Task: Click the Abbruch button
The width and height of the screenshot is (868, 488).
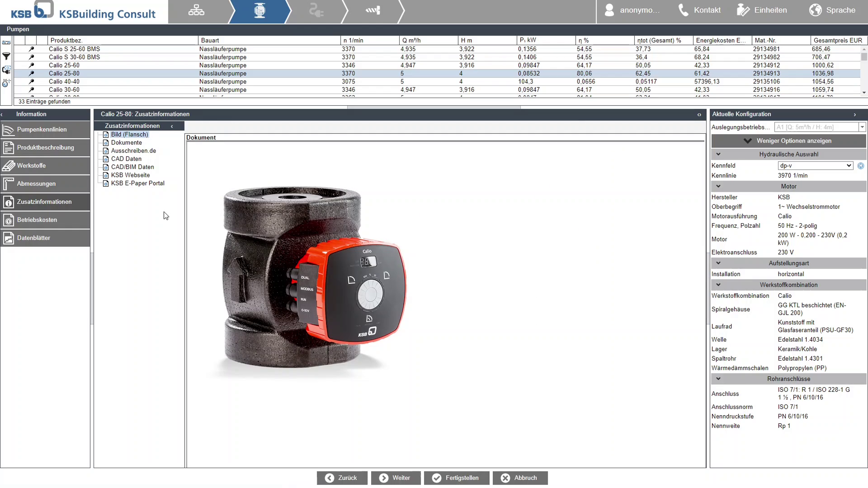Action: (520, 478)
